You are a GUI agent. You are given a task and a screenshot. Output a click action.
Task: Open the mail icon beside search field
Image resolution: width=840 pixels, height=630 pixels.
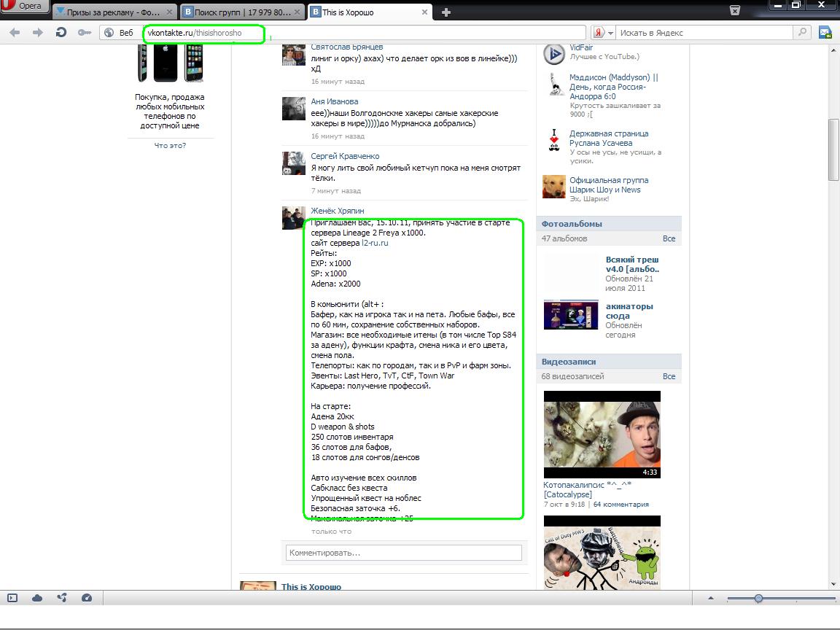point(825,33)
